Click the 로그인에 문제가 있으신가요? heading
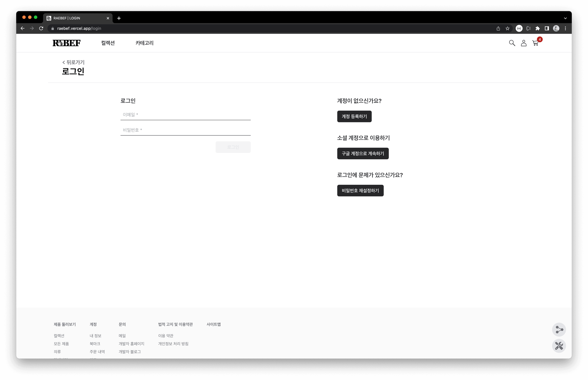Viewport: 588px width, 380px height. [x=370, y=175]
